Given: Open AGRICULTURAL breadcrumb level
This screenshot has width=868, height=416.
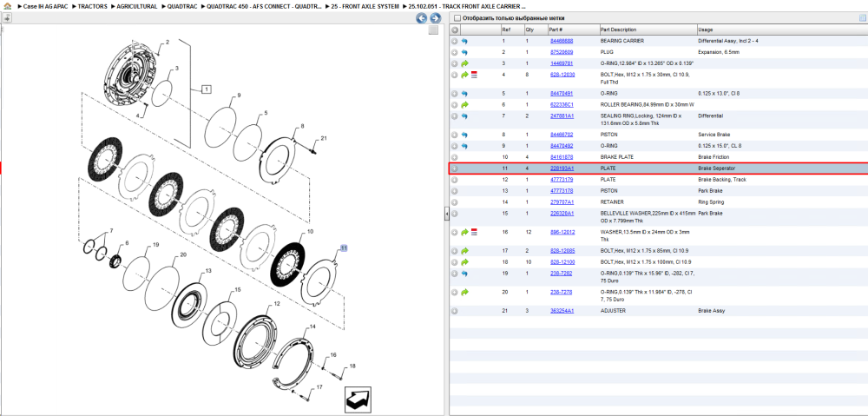Looking at the screenshot, I should pyautogui.click(x=137, y=6).
